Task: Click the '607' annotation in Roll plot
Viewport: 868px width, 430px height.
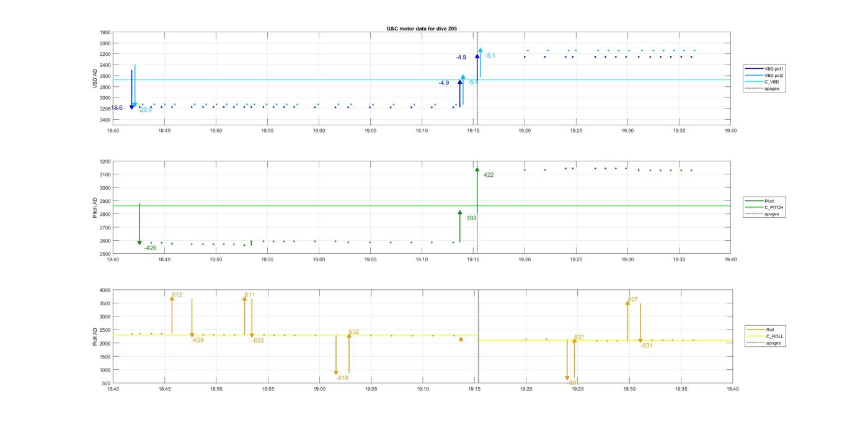Action: pyautogui.click(x=632, y=300)
